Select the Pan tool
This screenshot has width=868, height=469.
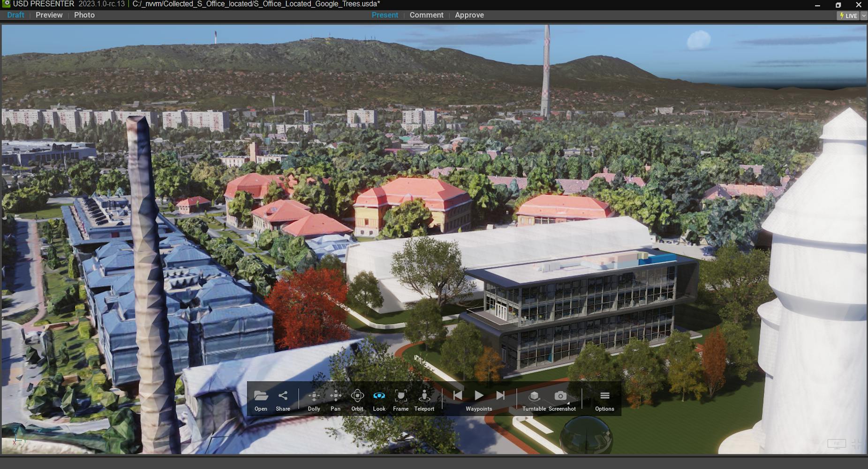[335, 396]
